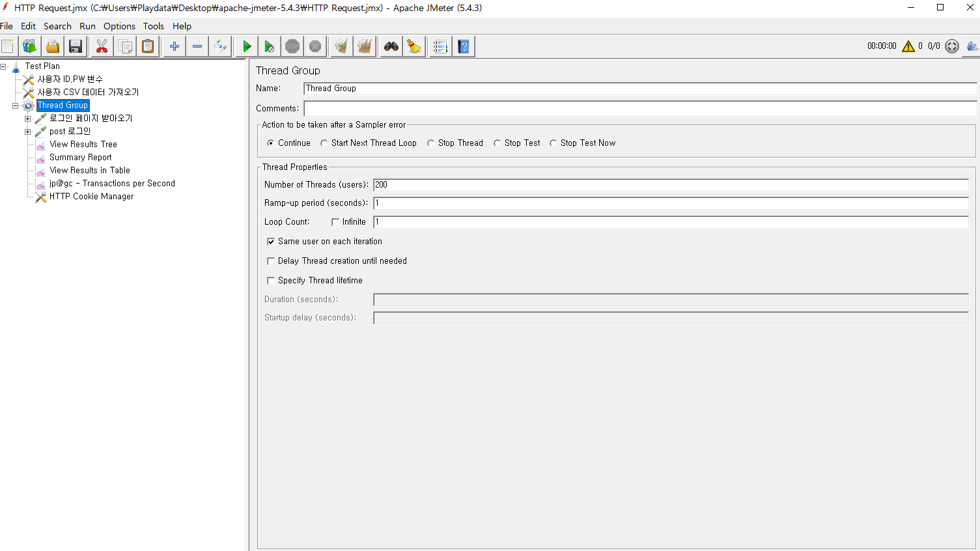Open the Tools menu
This screenshot has height=551, width=980.
154,26
